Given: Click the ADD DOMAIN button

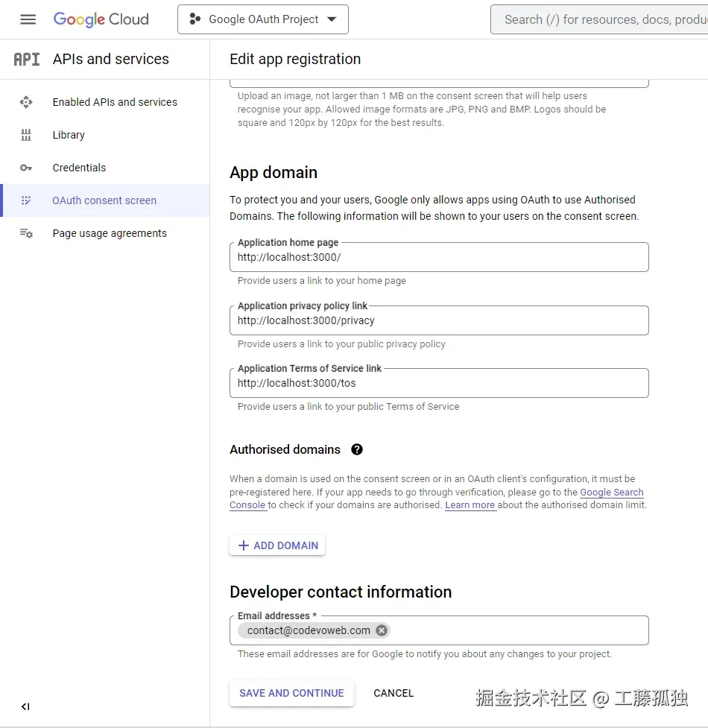Looking at the screenshot, I should click(x=278, y=545).
